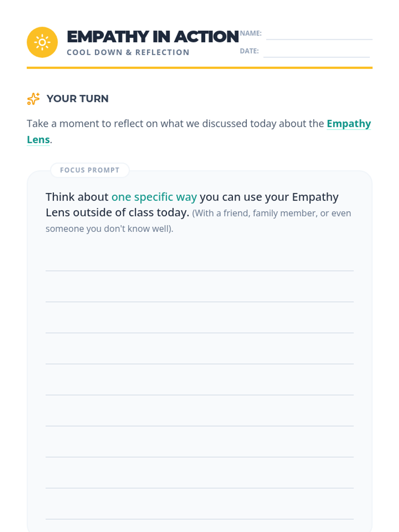Select the green 'one specific way' text
Screen dimensions: 399x532
[154, 197]
